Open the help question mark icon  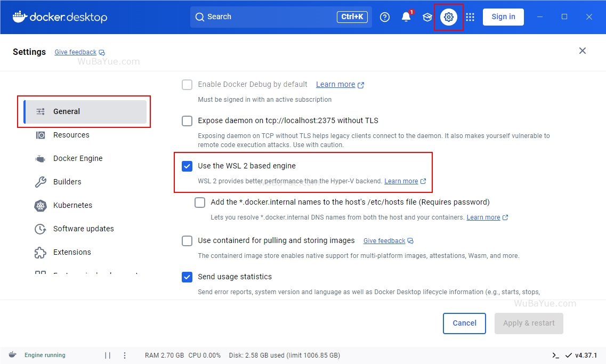[x=385, y=17]
